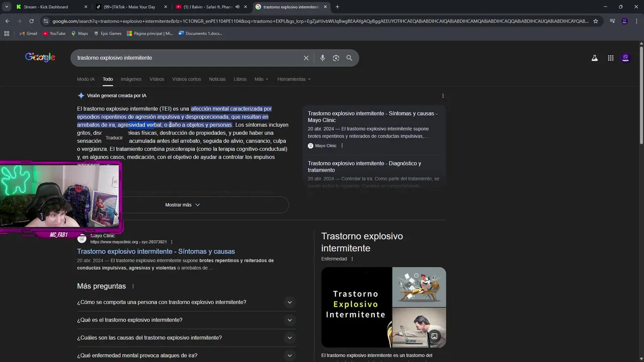Click the browser address bar URL
This screenshot has height=362, width=644.
click(x=319, y=21)
